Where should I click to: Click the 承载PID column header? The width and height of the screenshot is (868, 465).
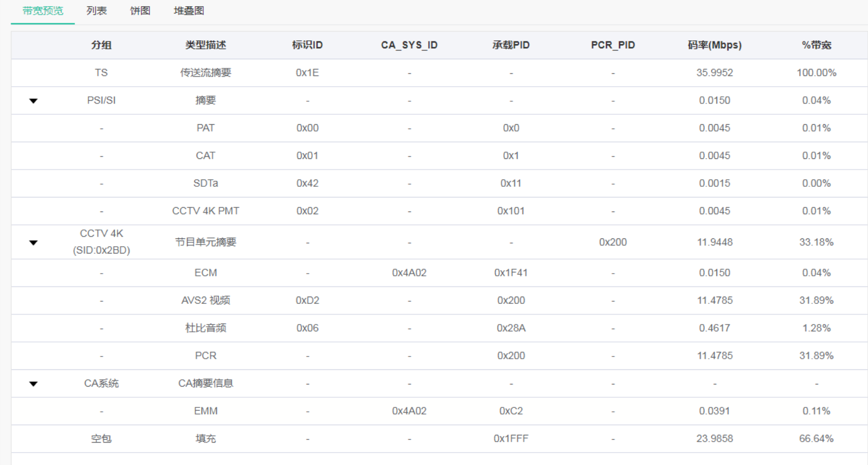(511, 45)
